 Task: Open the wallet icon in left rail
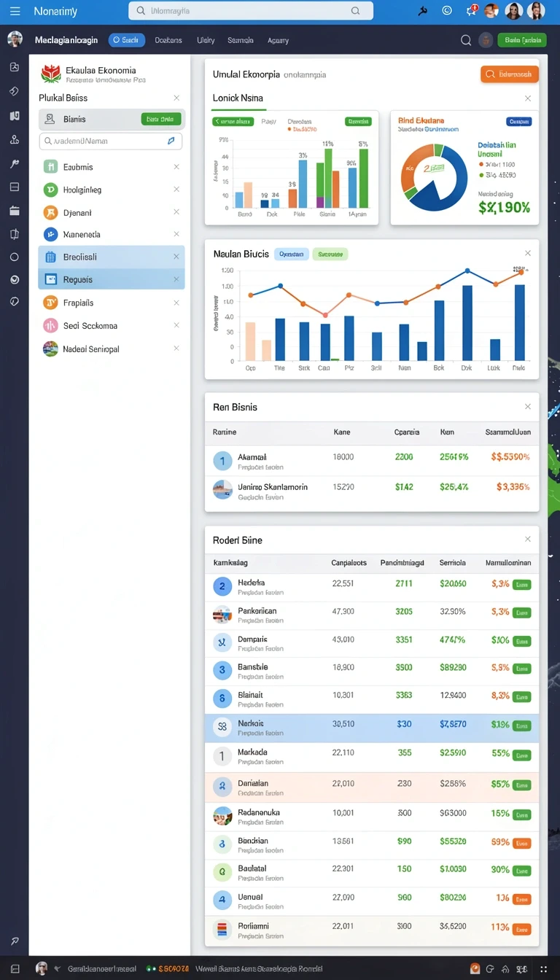(x=14, y=211)
